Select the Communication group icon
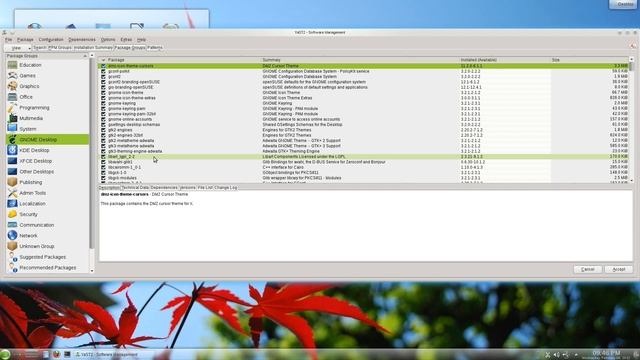Screen dimensions: 640x360 (x=12, y=225)
